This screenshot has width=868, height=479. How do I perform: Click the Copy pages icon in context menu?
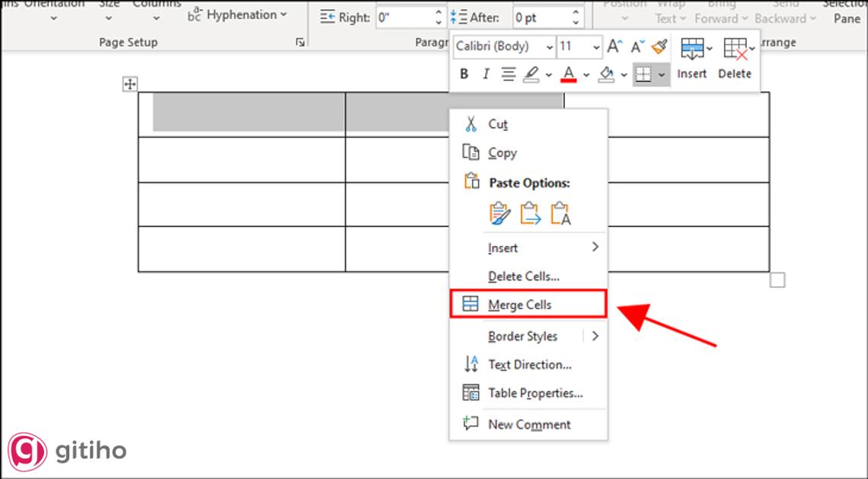coord(471,152)
